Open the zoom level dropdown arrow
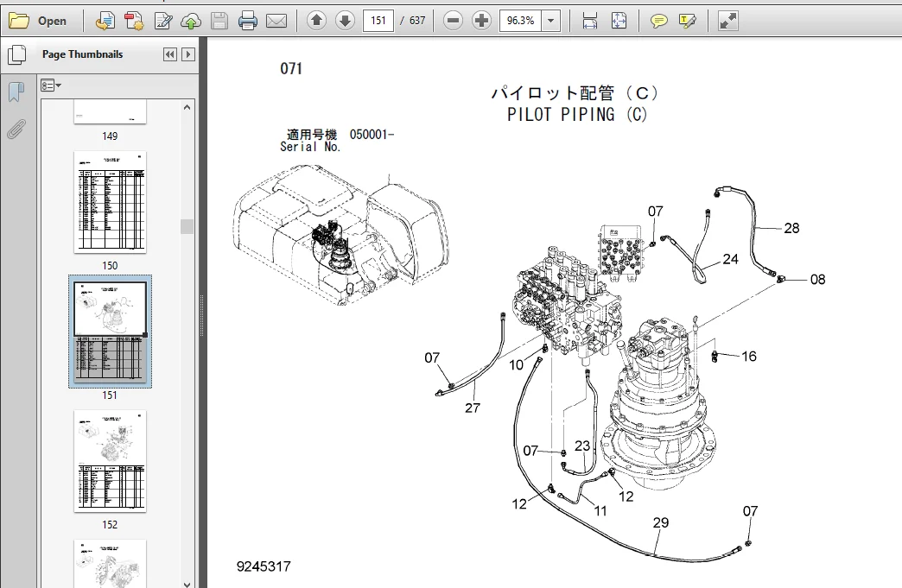 pyautogui.click(x=551, y=22)
